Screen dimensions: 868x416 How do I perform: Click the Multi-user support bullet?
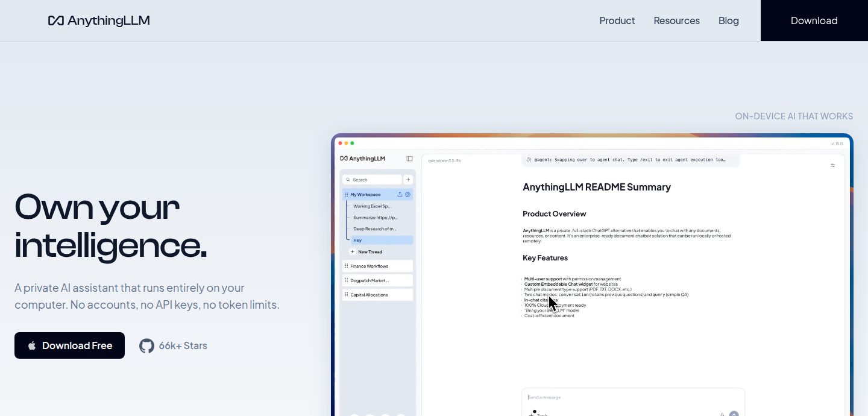[x=572, y=279]
